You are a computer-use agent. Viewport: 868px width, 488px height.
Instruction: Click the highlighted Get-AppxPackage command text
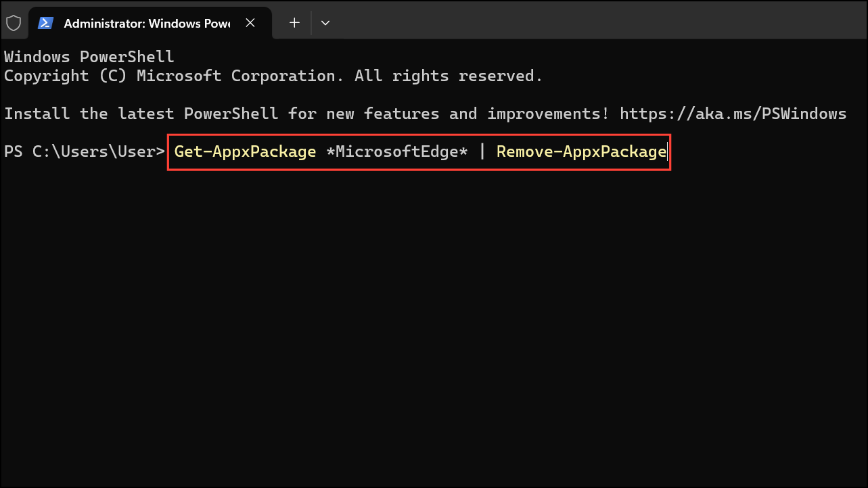(x=245, y=151)
